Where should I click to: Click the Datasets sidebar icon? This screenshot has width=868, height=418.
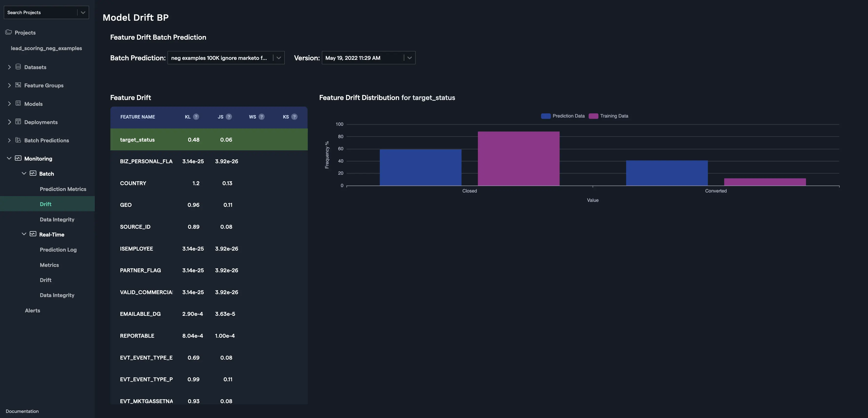pos(18,67)
